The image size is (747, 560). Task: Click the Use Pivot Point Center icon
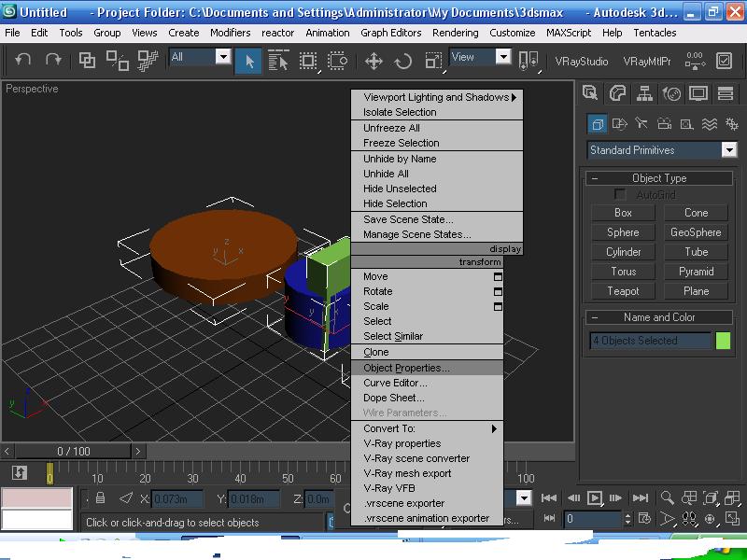(x=528, y=61)
